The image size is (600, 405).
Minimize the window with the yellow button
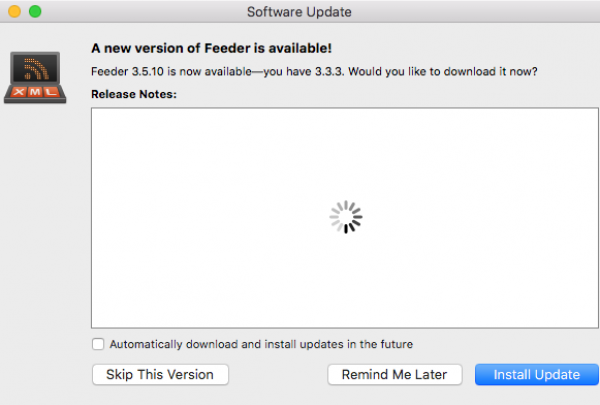pyautogui.click(x=14, y=11)
